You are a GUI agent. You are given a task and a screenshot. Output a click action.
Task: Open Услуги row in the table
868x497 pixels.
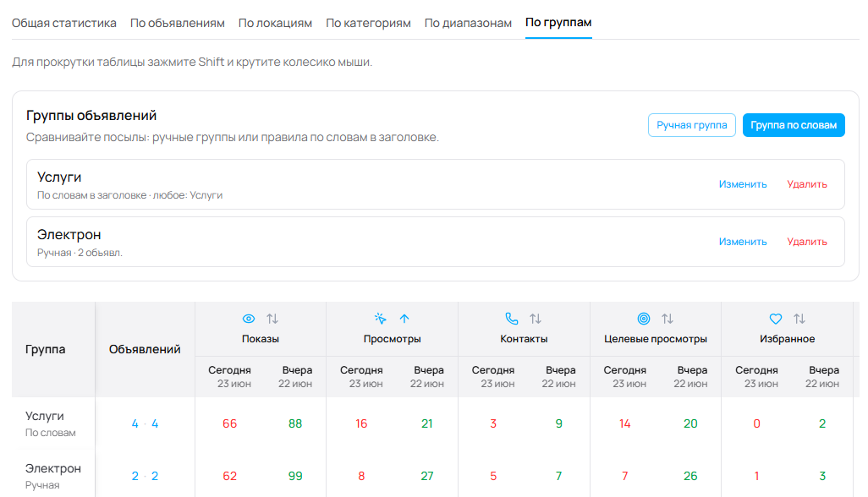click(44, 416)
